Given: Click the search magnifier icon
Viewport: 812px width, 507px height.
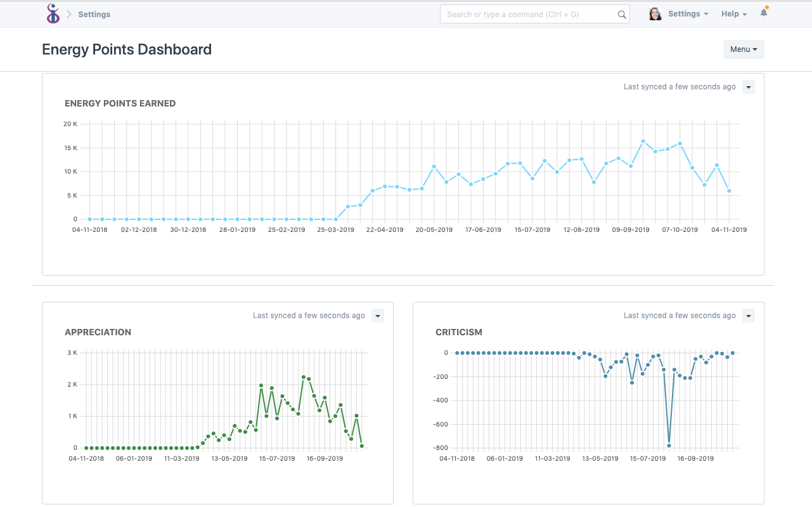Looking at the screenshot, I should 621,14.
